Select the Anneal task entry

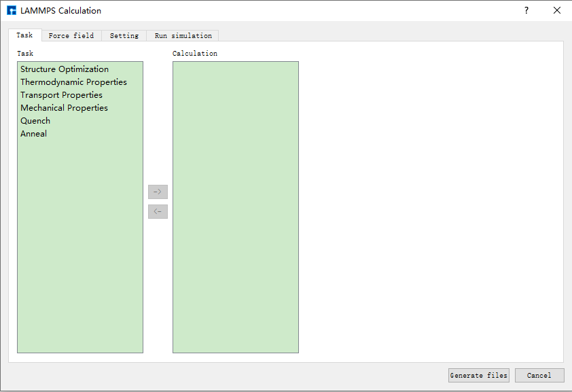pyautogui.click(x=34, y=134)
